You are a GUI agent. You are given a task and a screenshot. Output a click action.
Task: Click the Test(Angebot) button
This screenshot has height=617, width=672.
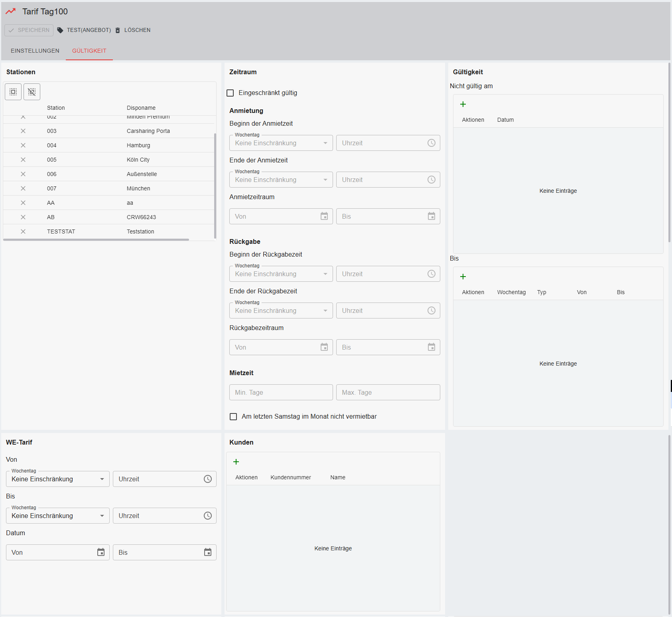(x=85, y=30)
